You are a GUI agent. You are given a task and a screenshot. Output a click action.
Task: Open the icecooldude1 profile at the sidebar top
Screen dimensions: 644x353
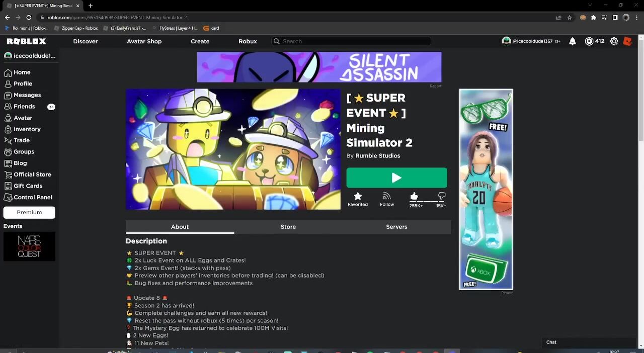click(x=29, y=56)
